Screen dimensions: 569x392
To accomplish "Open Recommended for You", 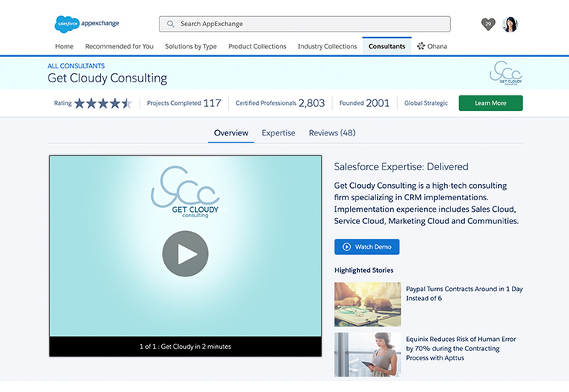I will [x=120, y=46].
